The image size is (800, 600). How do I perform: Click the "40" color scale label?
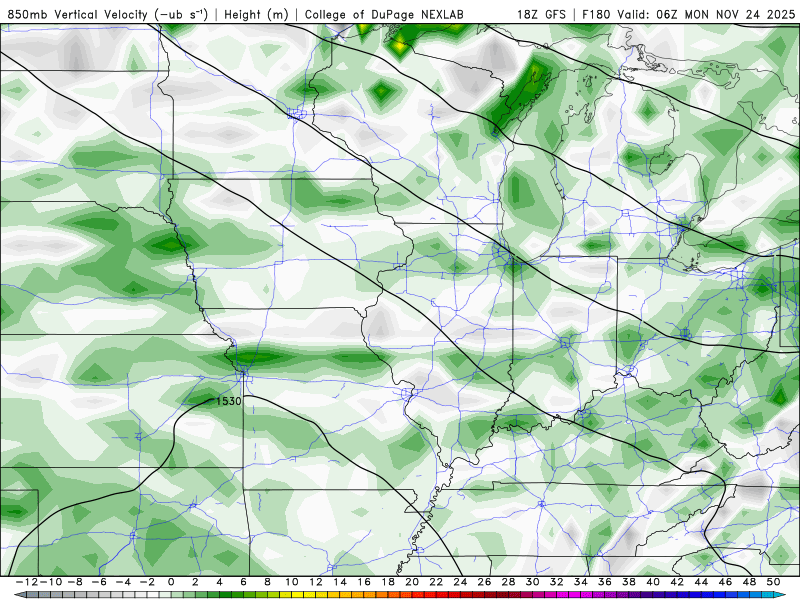(x=653, y=582)
